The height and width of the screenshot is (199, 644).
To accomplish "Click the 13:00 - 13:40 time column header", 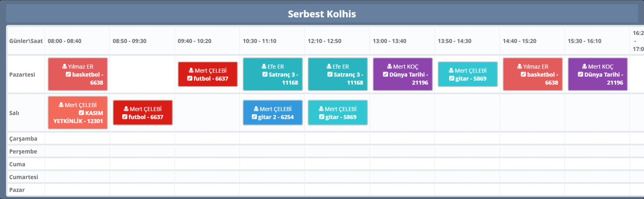I will pyautogui.click(x=389, y=41).
